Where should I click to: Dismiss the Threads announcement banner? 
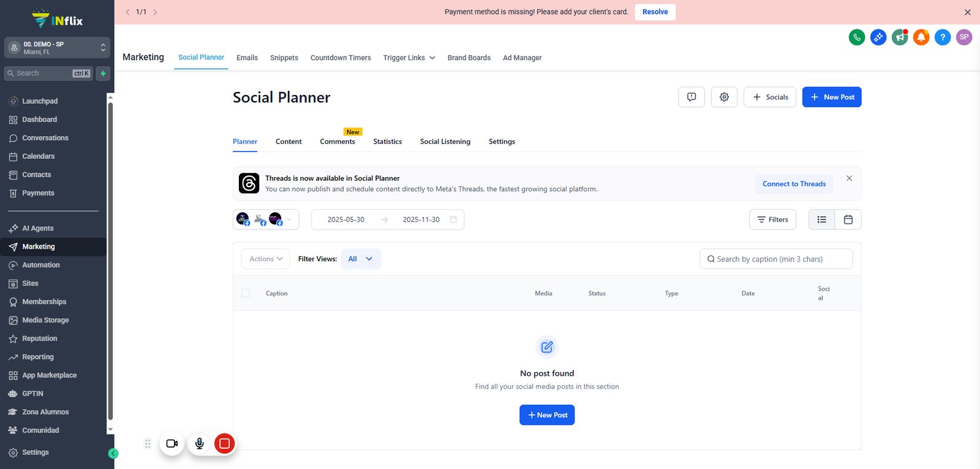[x=849, y=178]
